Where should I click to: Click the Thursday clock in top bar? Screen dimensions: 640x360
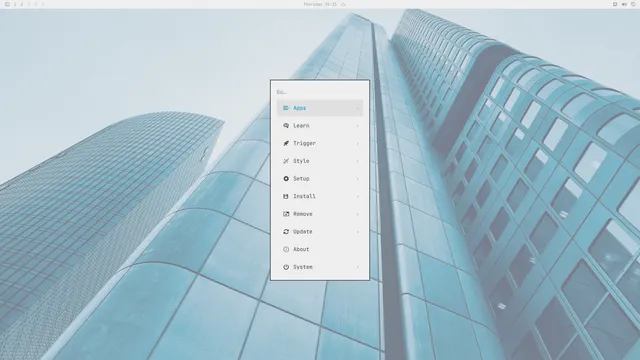pos(320,4)
